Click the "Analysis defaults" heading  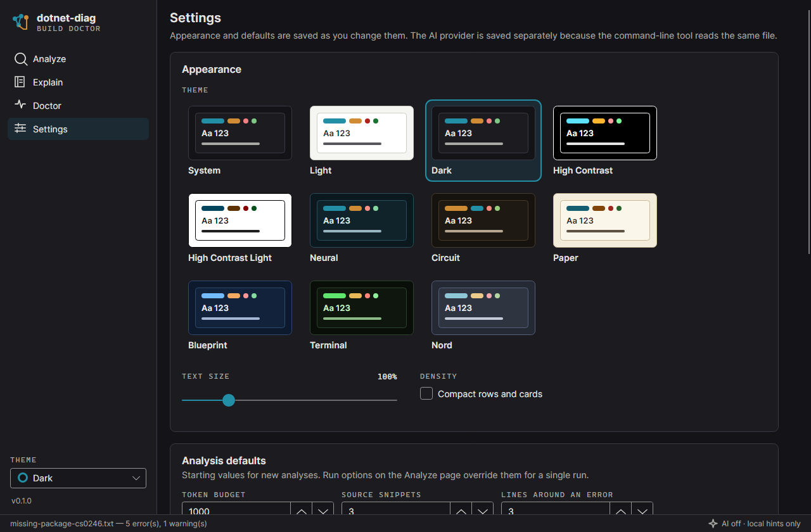coord(224,460)
